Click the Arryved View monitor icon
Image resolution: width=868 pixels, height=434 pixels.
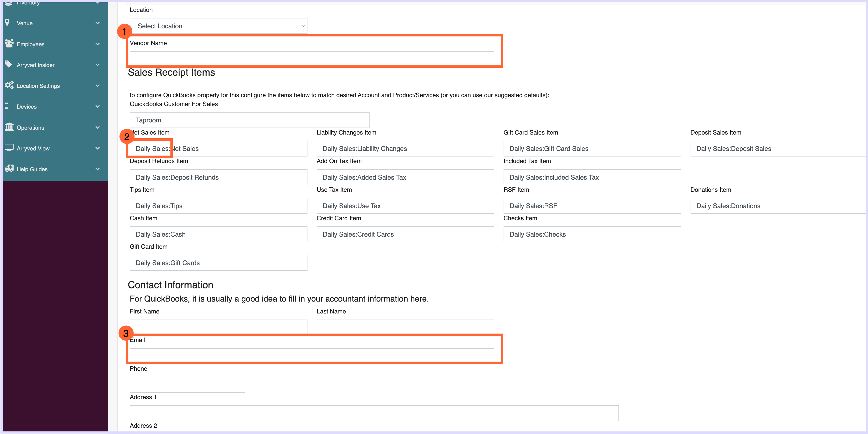[x=9, y=148]
